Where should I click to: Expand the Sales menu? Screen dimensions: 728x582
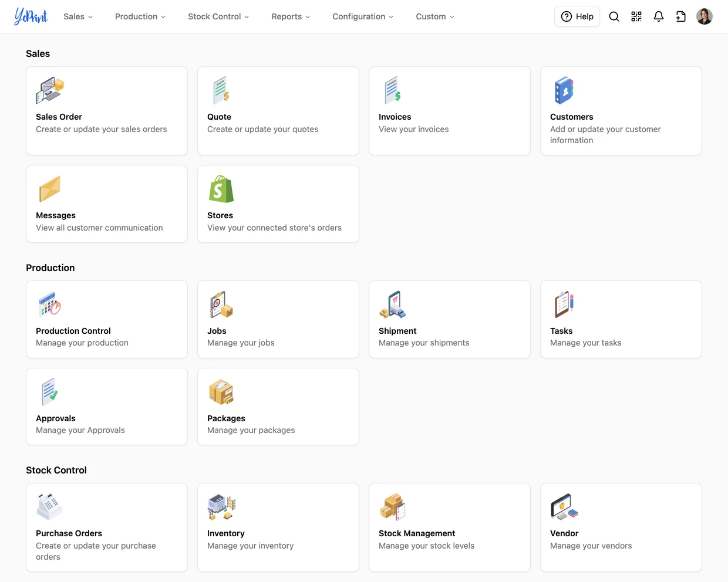click(x=78, y=16)
